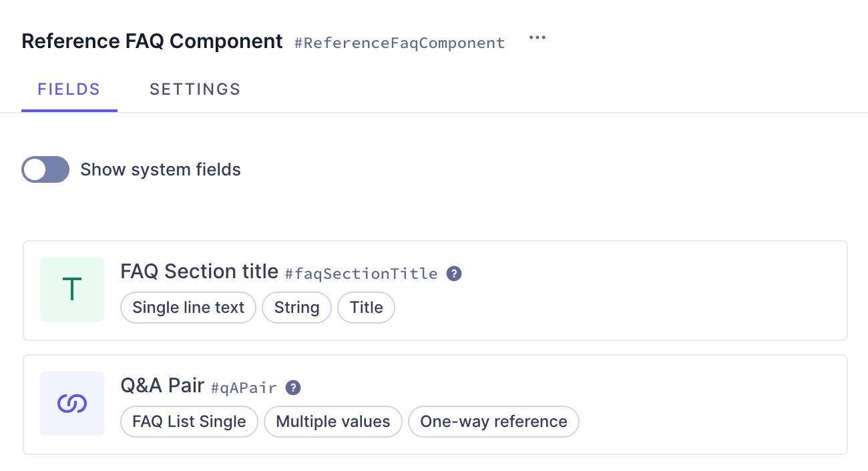Click the #ReferenceFaqComponent API ID

coord(399,42)
